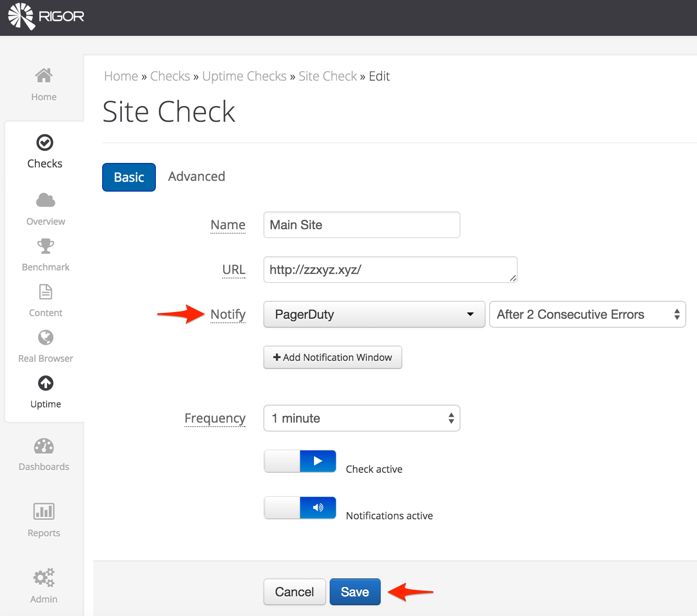This screenshot has height=616, width=697.
Task: Toggle the Check active switch
Action: pos(300,461)
